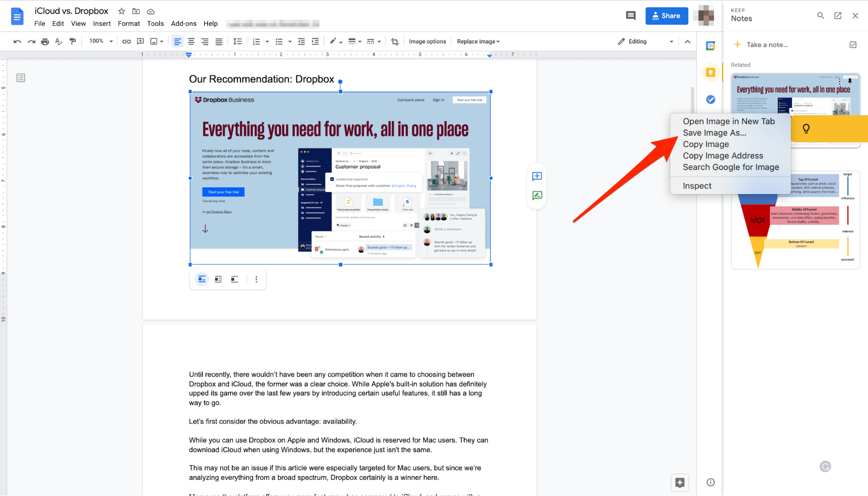Open the Format menu

pyautogui.click(x=129, y=23)
